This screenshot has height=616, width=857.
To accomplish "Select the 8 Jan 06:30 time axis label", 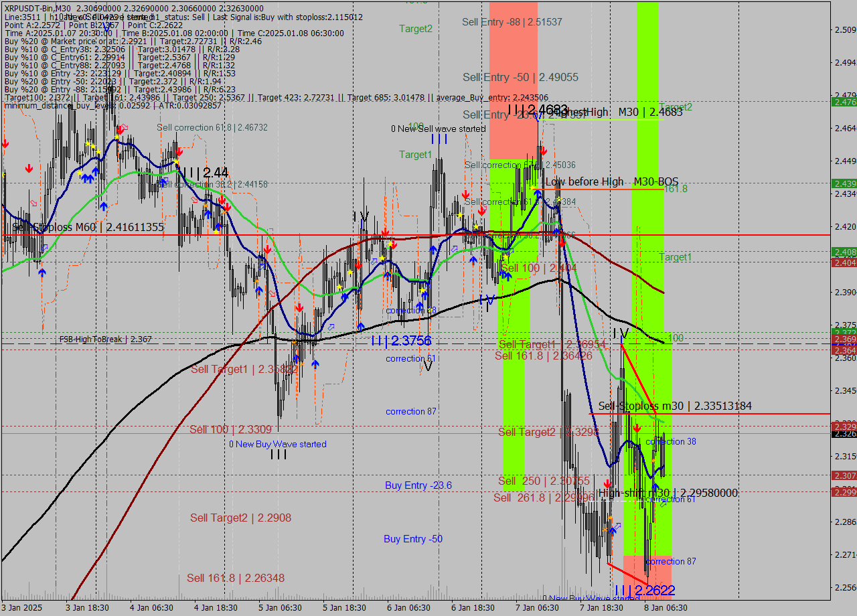I will (x=666, y=608).
